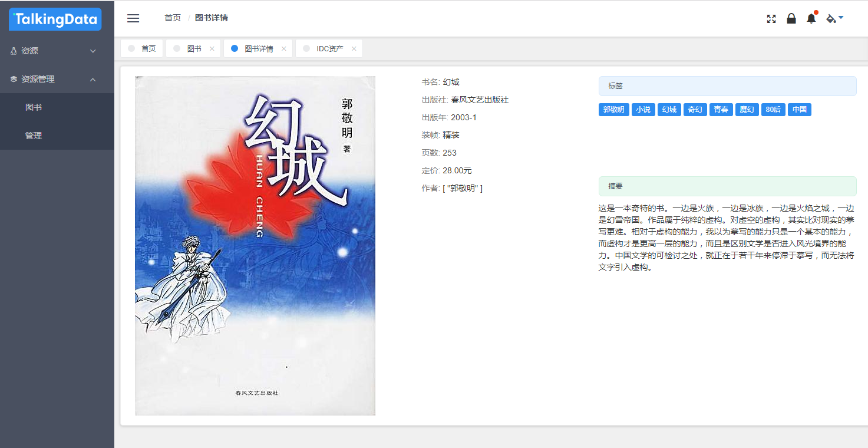Go to 首页 in the breadcrumb
The width and height of the screenshot is (868, 448).
coord(173,18)
